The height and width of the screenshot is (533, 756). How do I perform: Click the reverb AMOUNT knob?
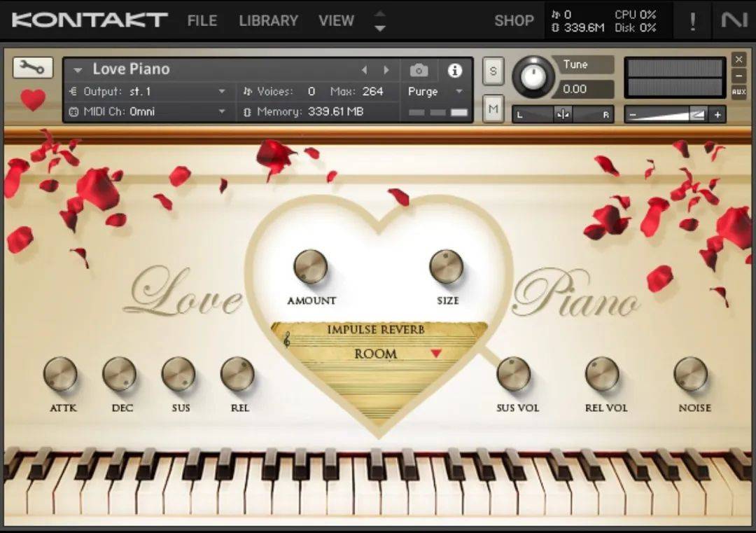coord(311,266)
